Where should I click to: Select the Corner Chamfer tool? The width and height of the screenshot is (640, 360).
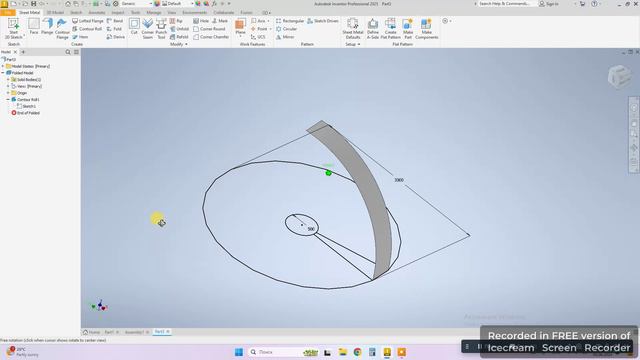point(211,37)
